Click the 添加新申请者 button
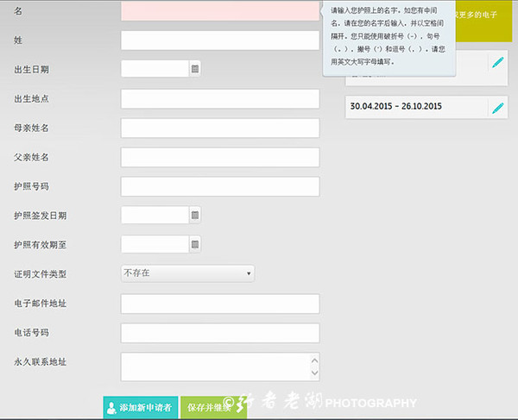 [x=141, y=407]
